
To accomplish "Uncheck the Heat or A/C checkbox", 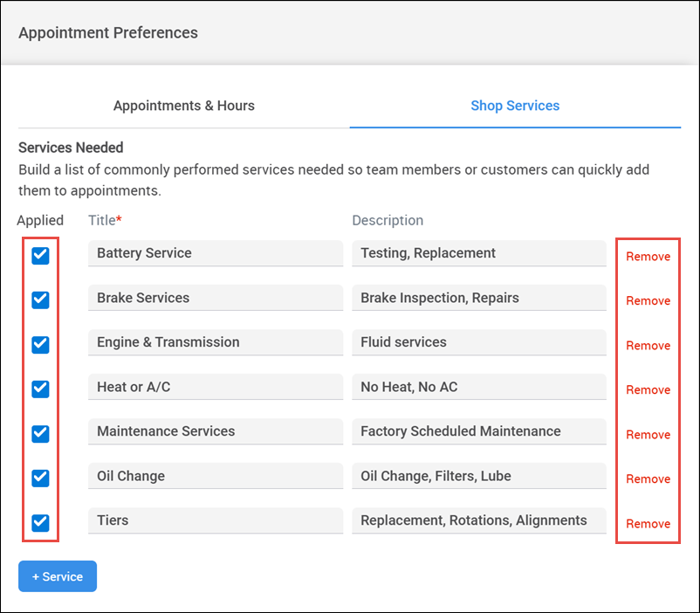I will coord(40,389).
